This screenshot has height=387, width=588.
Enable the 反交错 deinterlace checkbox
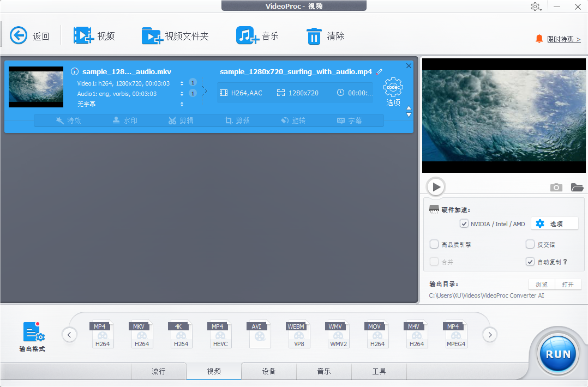tap(530, 244)
